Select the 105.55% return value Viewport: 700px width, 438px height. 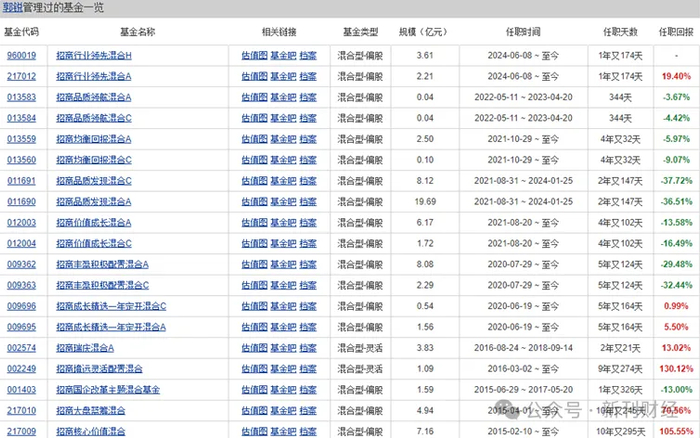point(676,431)
